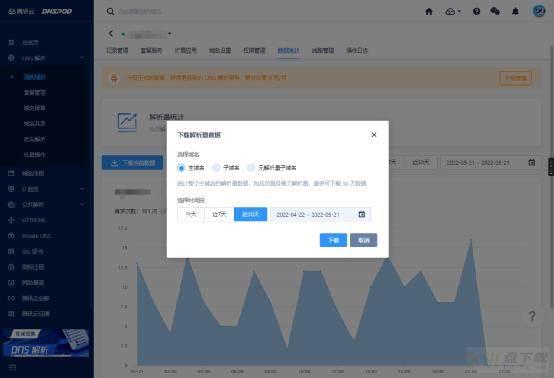Open the fifth DNS 解析 submenu item

coord(35,139)
